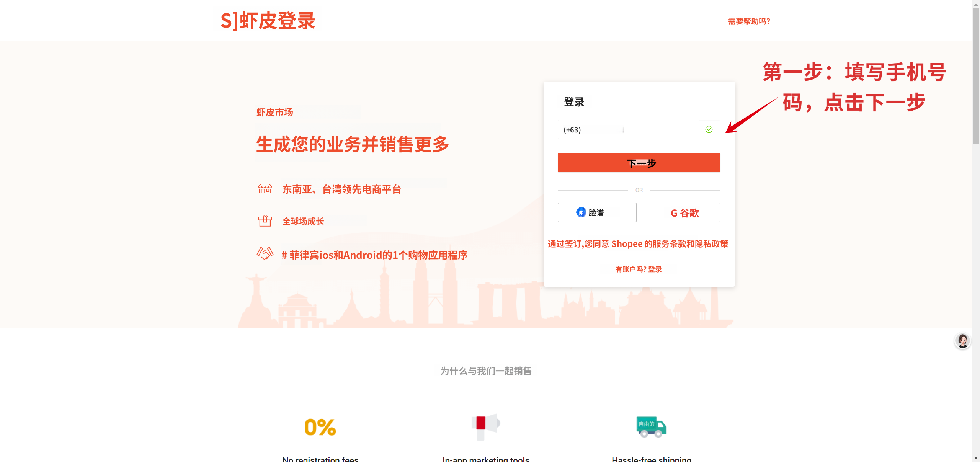Screen dimensions: 980x462
Task: Click the green checkmark icon in phone field
Action: pos(709,129)
